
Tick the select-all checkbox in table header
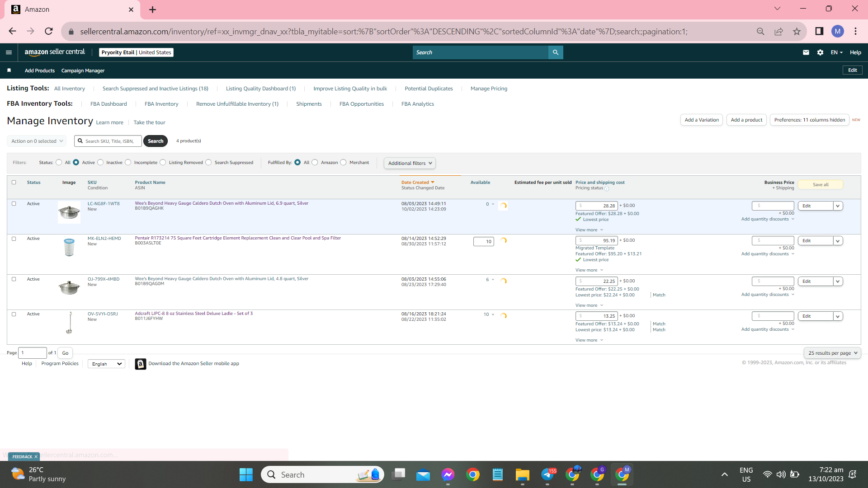(14, 183)
